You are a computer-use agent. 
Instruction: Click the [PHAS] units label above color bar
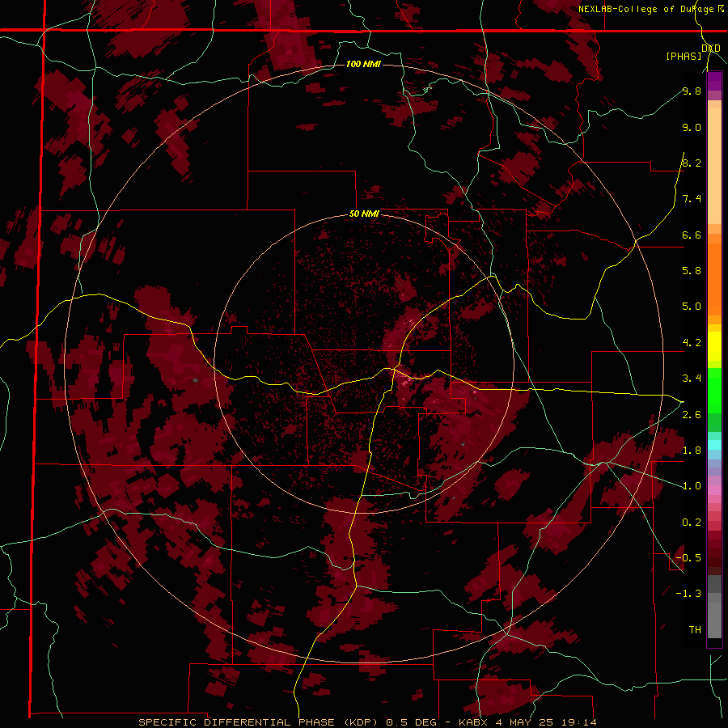pyautogui.click(x=684, y=56)
